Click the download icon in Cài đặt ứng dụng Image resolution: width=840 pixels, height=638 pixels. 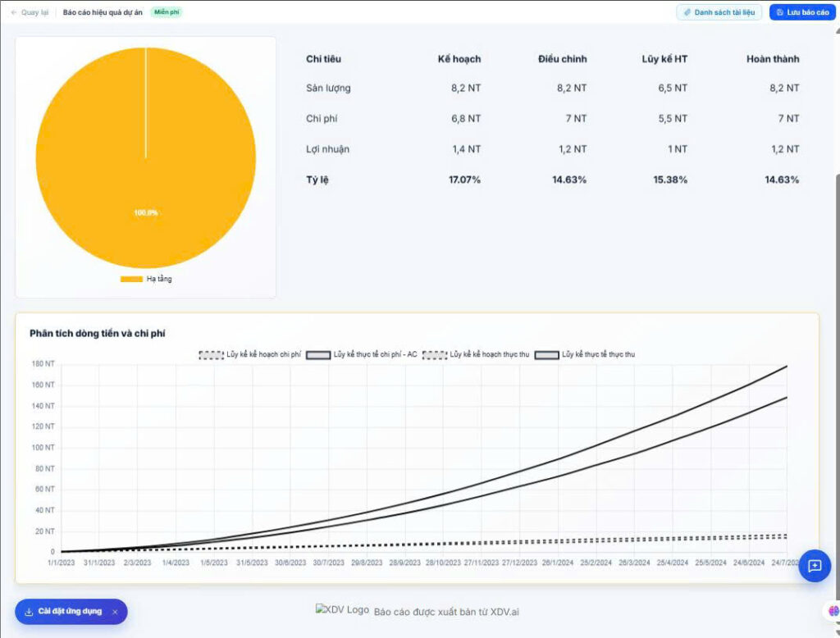(29, 612)
